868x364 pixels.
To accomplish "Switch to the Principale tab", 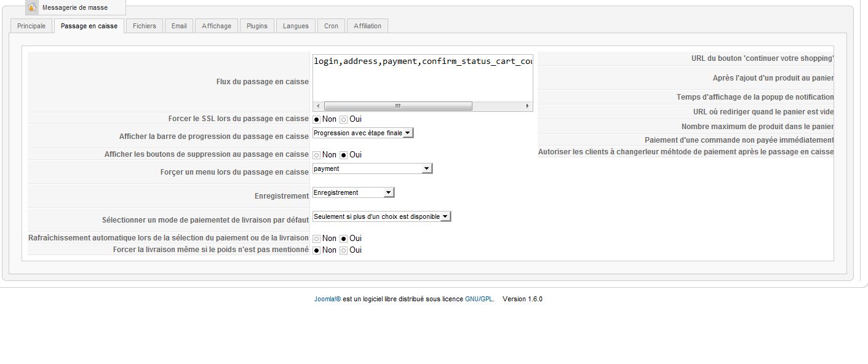I will (31, 26).
